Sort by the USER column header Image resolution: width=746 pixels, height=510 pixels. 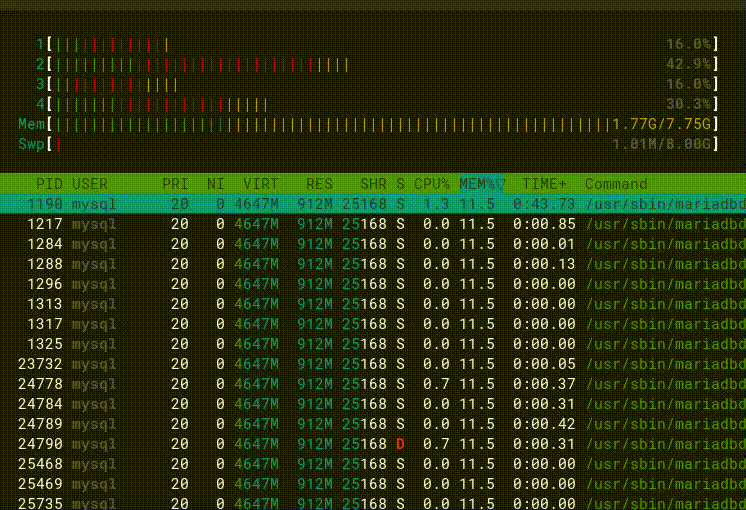pos(90,184)
